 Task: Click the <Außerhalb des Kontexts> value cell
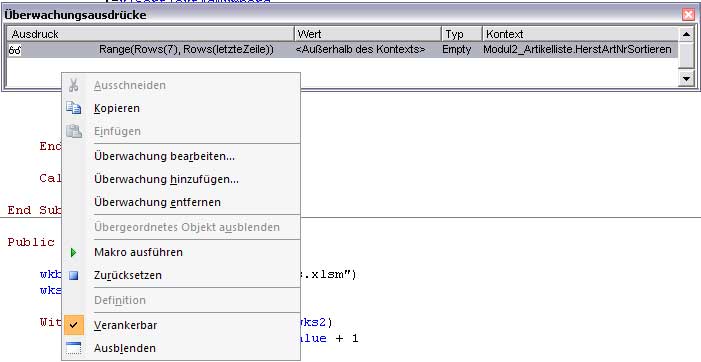point(360,49)
